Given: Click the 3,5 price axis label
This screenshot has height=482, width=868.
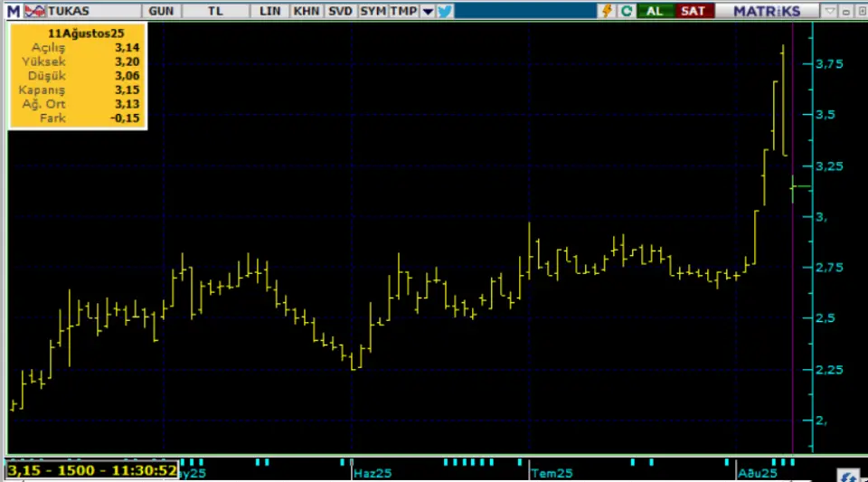Looking at the screenshot, I should click(826, 115).
